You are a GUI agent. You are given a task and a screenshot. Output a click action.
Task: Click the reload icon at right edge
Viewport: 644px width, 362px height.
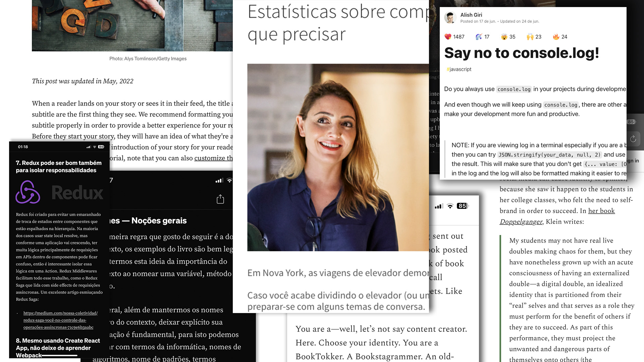click(633, 139)
